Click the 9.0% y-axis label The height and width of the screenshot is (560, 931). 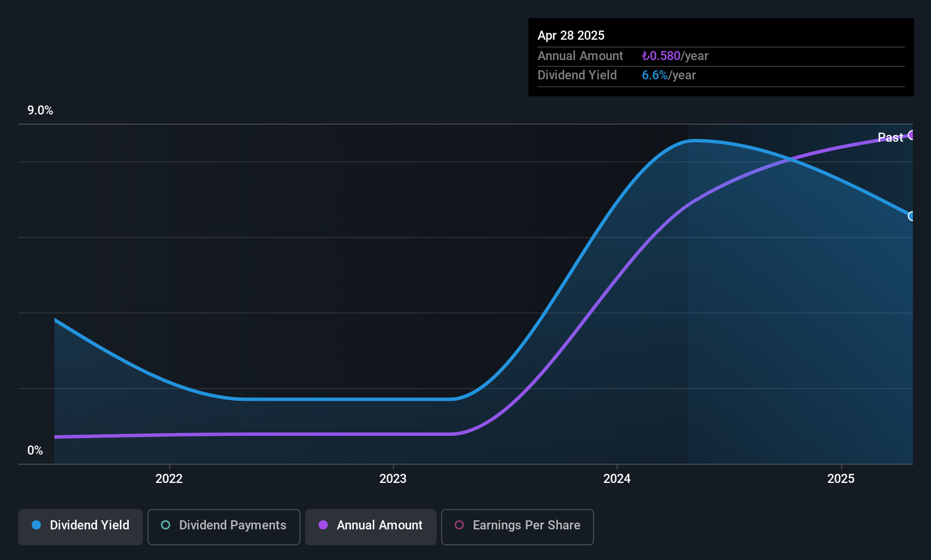click(x=40, y=111)
